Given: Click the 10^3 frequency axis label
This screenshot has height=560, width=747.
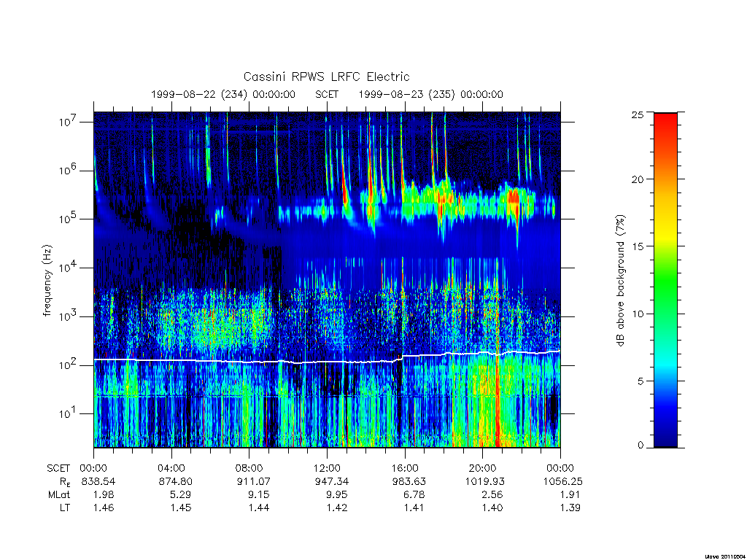Looking at the screenshot, I should click(x=69, y=315).
